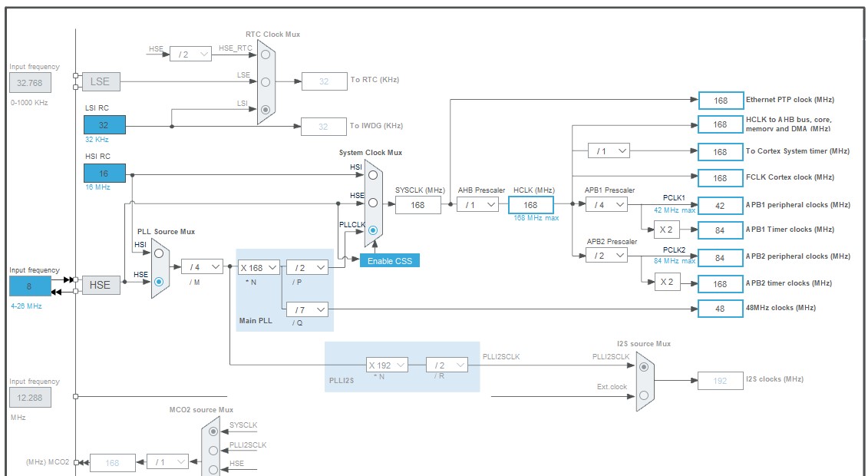
Task: Click the SYSCLK (MHz) value box
Action: coord(418,205)
